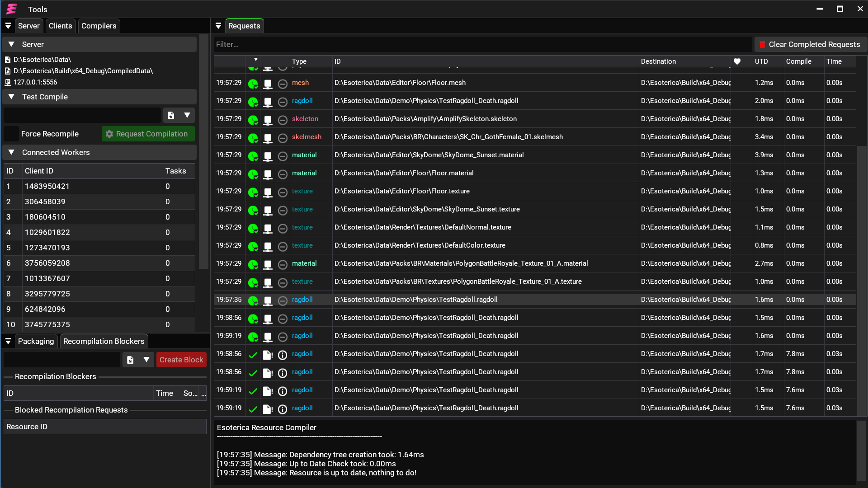The width and height of the screenshot is (868, 488).
Task: Sort requests by the Compile column header
Action: pyautogui.click(x=803, y=61)
